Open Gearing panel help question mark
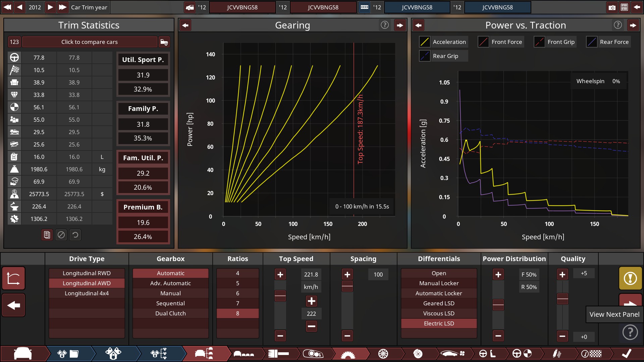 click(385, 25)
